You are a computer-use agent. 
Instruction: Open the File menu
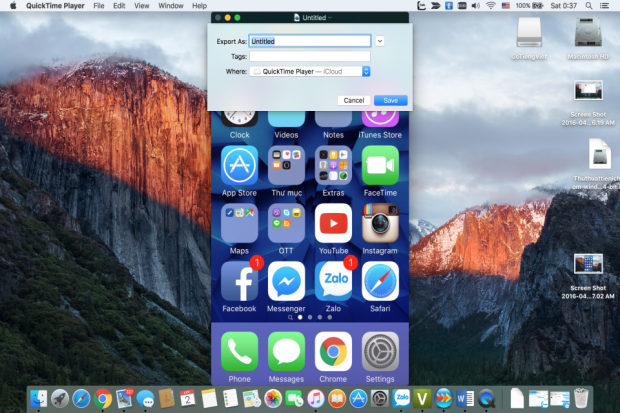click(x=99, y=6)
